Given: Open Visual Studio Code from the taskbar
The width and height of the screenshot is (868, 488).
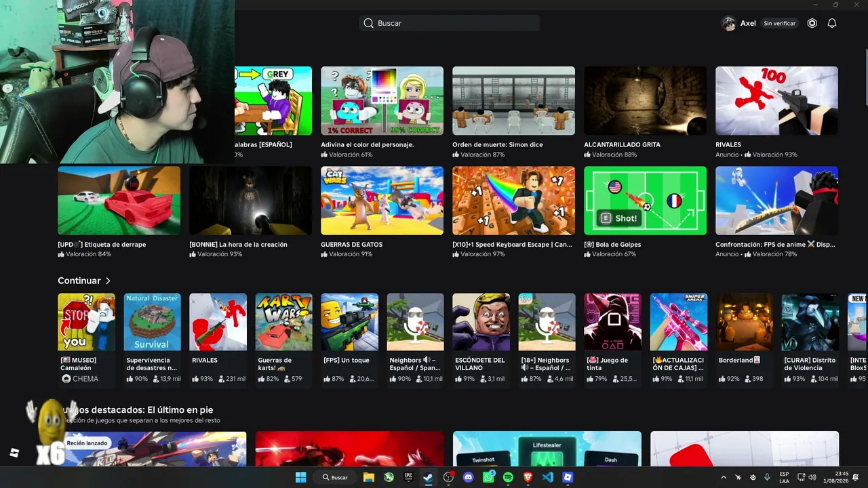Looking at the screenshot, I should pos(548,477).
